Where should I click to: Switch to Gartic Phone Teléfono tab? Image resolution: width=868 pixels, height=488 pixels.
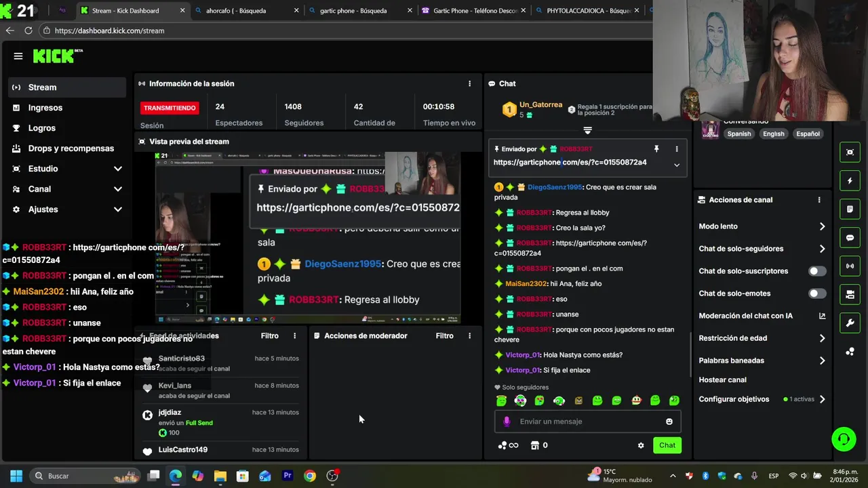473,11
